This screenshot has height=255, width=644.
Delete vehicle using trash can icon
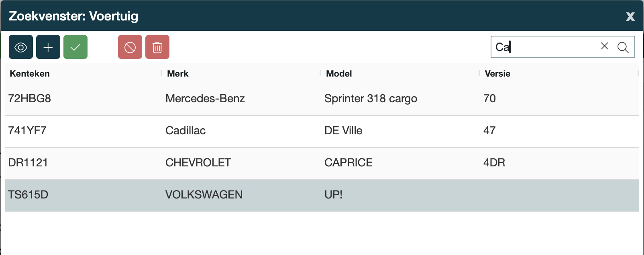tap(157, 47)
